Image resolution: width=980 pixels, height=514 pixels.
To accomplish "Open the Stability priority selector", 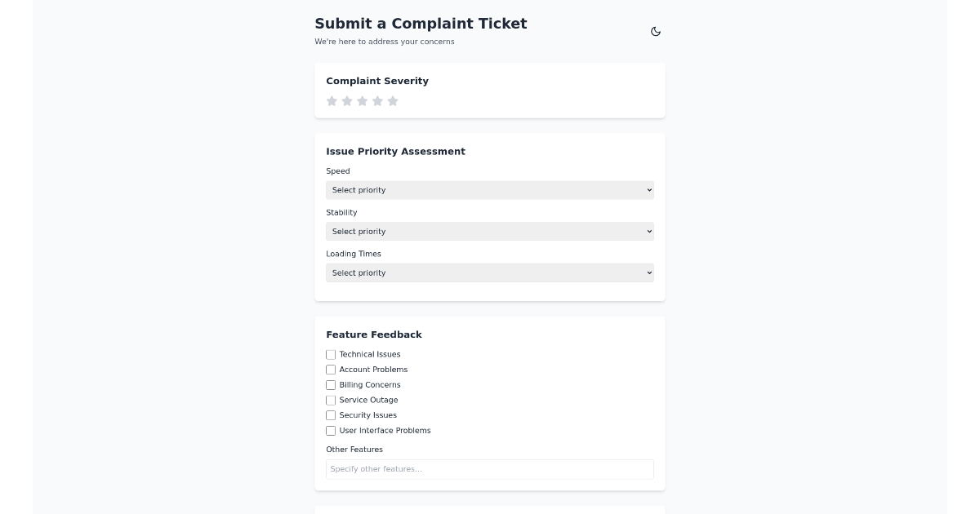I will (489, 232).
